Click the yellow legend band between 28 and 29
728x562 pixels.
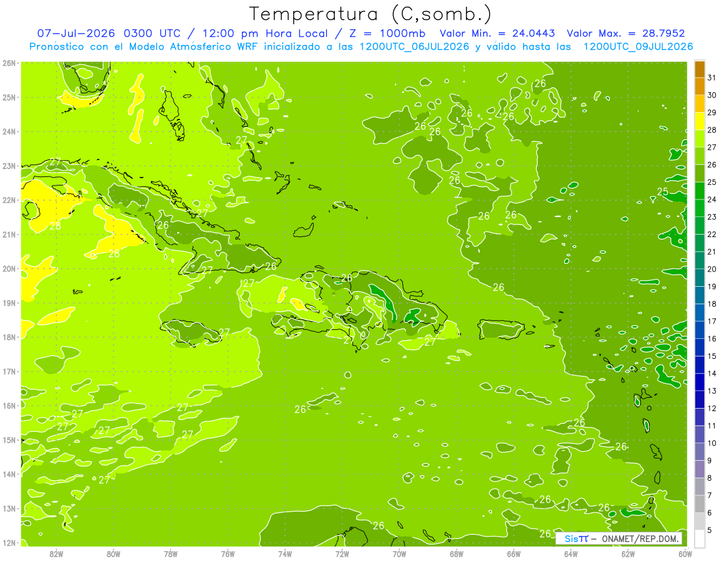coord(699,121)
